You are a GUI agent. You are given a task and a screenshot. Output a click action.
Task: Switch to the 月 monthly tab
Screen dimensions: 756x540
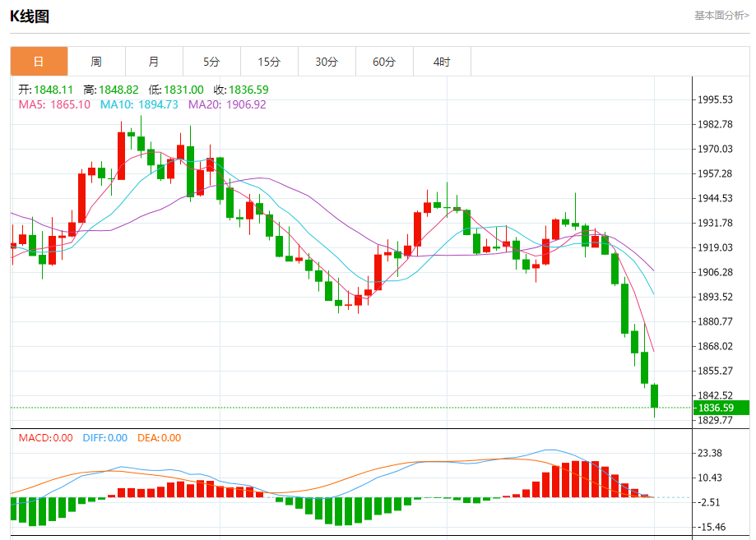click(154, 62)
